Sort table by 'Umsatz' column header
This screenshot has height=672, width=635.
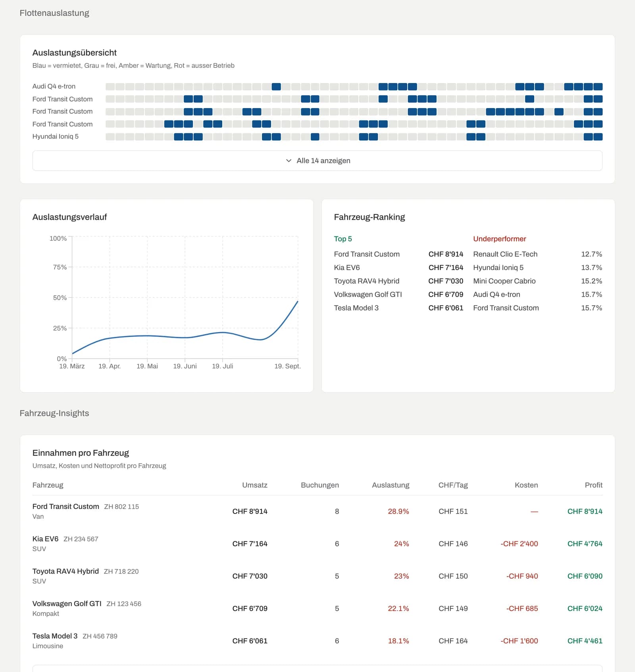coord(255,485)
